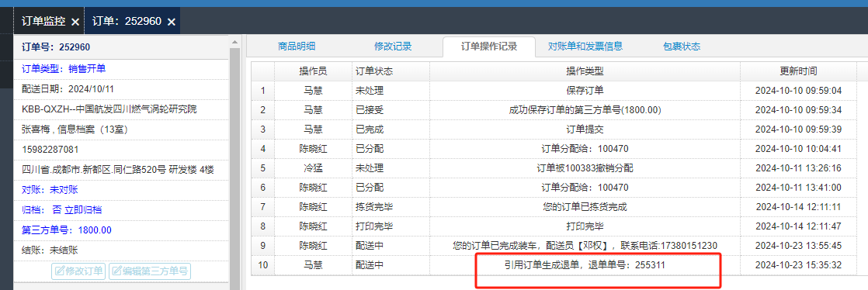
Task: Click operator 陈晓红 in row 4
Action: 313,149
